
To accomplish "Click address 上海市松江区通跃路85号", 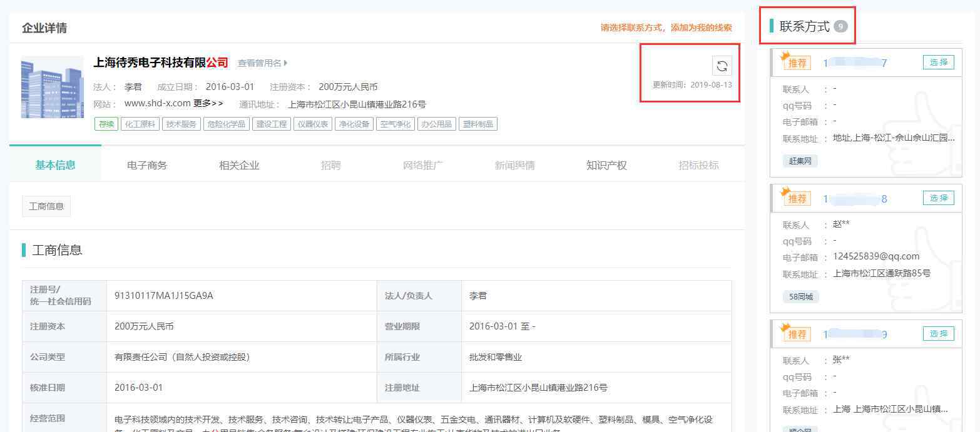I will pos(882,273).
